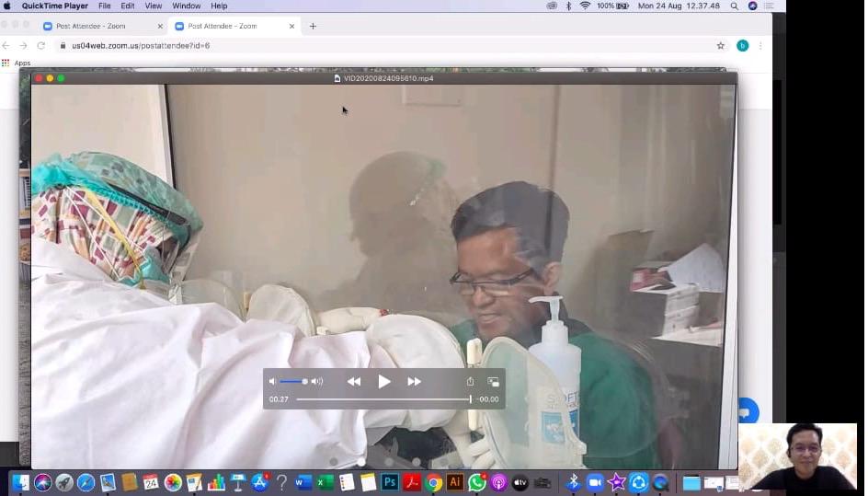Open Finder from the Dock
The image size is (868, 496).
[21, 482]
